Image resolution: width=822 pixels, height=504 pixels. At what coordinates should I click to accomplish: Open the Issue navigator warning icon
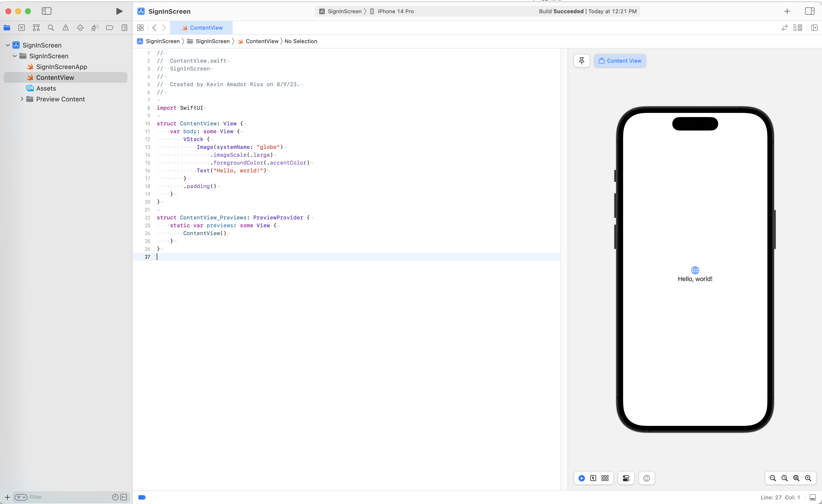click(x=65, y=28)
